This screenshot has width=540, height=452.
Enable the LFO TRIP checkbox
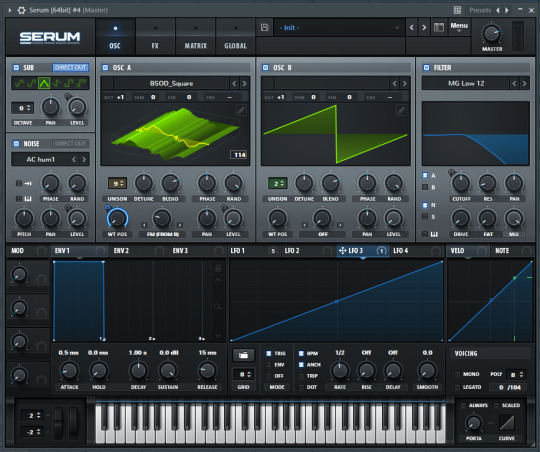(x=301, y=376)
